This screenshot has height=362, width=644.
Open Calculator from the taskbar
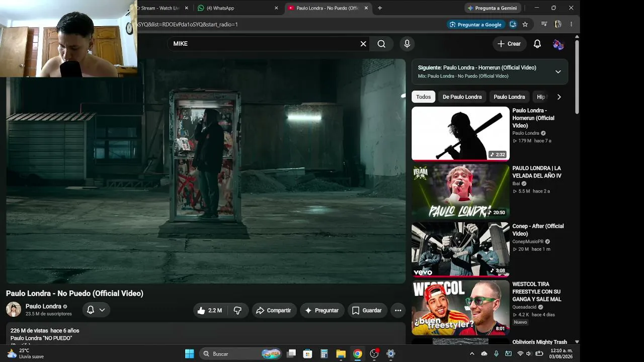[x=324, y=354]
